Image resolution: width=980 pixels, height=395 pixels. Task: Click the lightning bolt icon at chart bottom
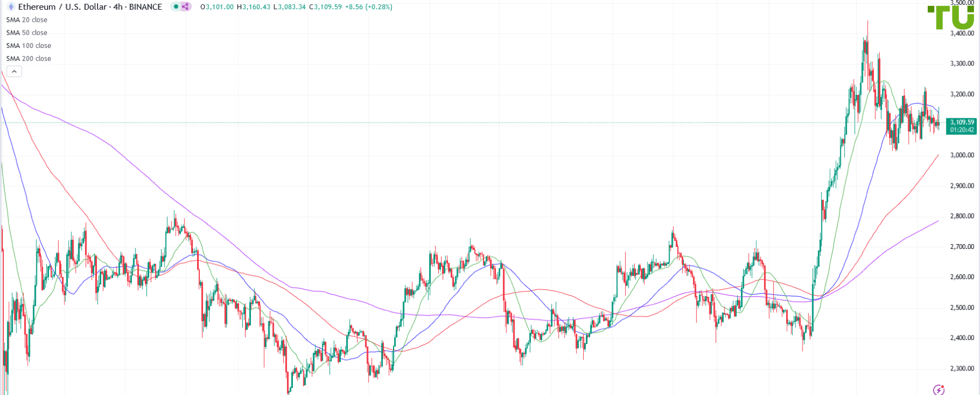[x=939, y=390]
